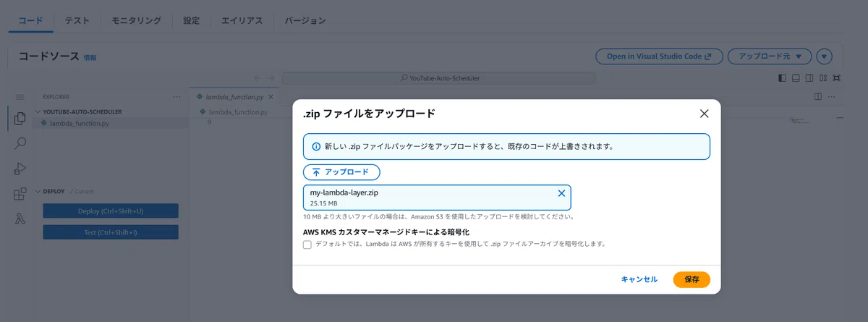The height and width of the screenshot is (322, 868).
Task: Click the info icon in the alert
Action: click(316, 146)
